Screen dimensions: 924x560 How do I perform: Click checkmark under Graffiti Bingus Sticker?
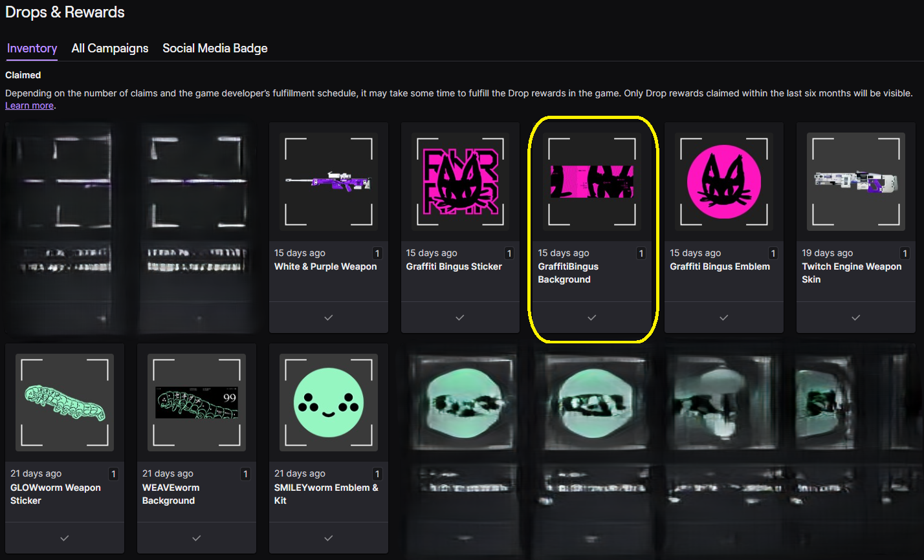click(460, 318)
